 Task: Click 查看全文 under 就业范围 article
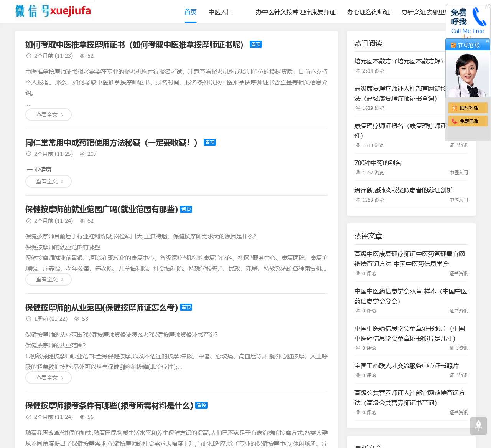48,279
